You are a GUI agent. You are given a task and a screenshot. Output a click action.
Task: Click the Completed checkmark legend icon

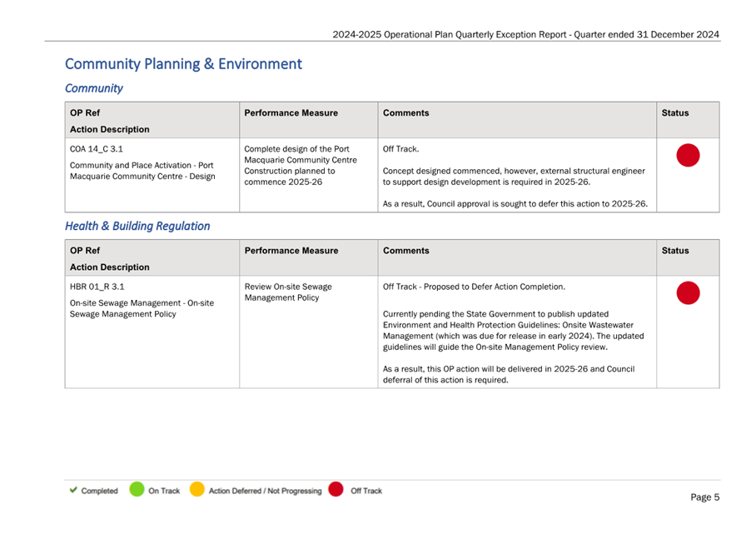pyautogui.click(x=73, y=490)
